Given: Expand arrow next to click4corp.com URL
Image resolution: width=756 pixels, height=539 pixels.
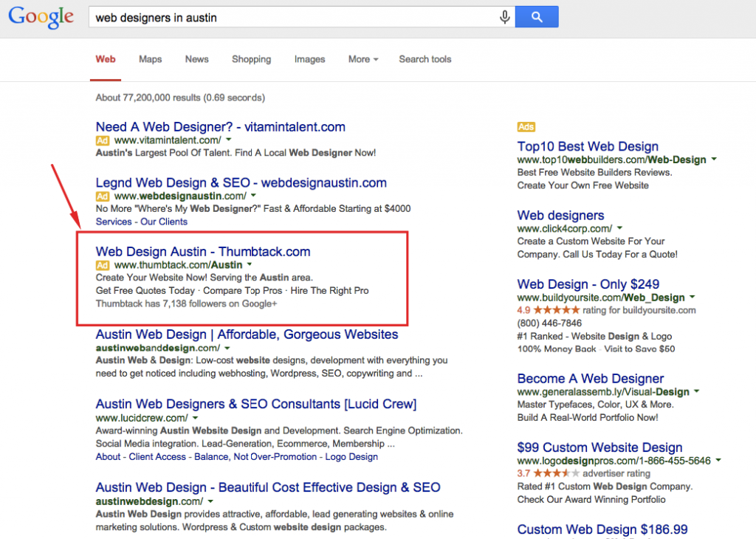Looking at the screenshot, I should (x=619, y=228).
